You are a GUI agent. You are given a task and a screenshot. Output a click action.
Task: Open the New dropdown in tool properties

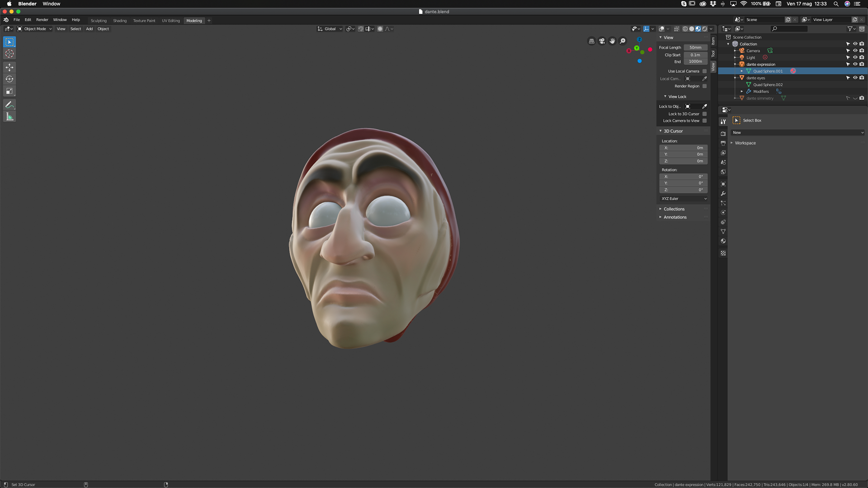[797, 133]
